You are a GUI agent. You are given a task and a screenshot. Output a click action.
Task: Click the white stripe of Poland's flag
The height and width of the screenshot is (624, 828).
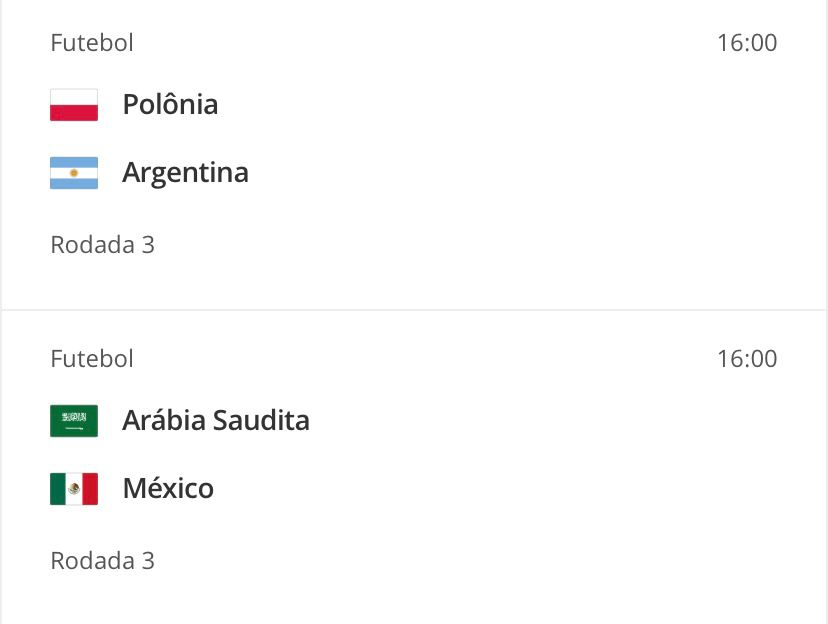point(74,97)
